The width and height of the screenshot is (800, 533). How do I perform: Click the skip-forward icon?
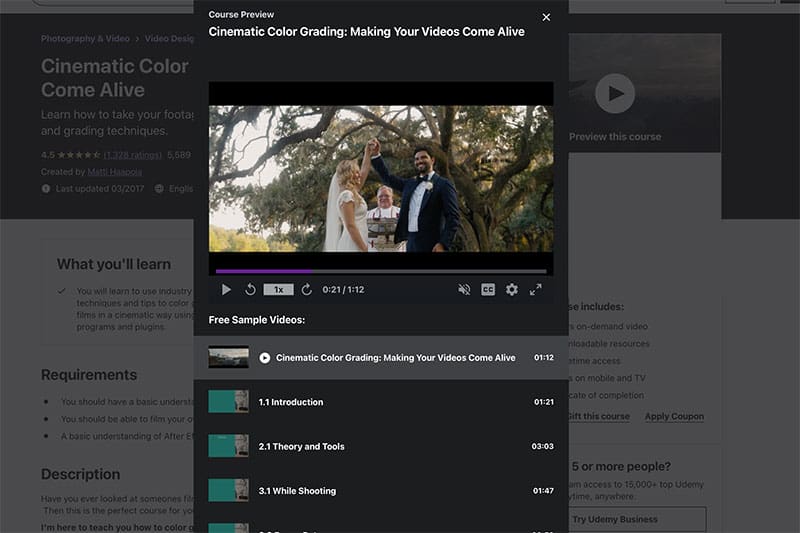pyautogui.click(x=307, y=290)
